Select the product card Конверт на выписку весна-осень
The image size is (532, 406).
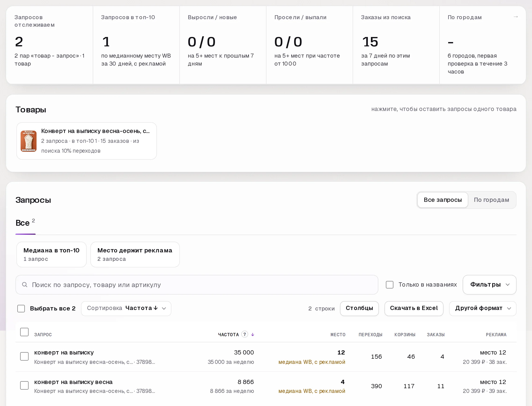coord(87,141)
